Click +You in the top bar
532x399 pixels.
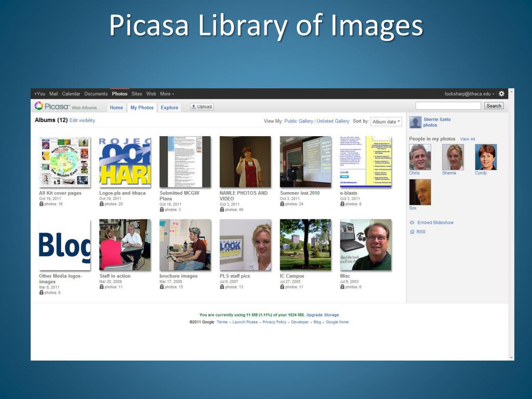(x=39, y=94)
